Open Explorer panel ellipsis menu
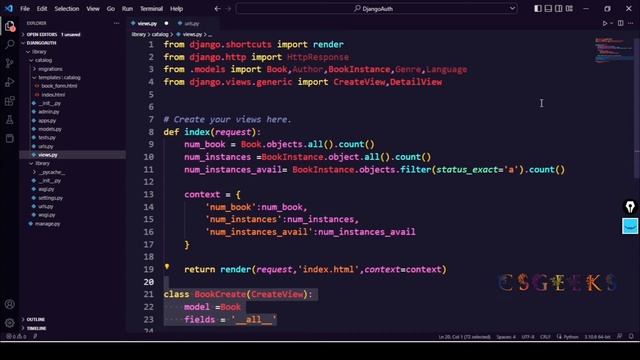640x360 pixels. pos(116,23)
